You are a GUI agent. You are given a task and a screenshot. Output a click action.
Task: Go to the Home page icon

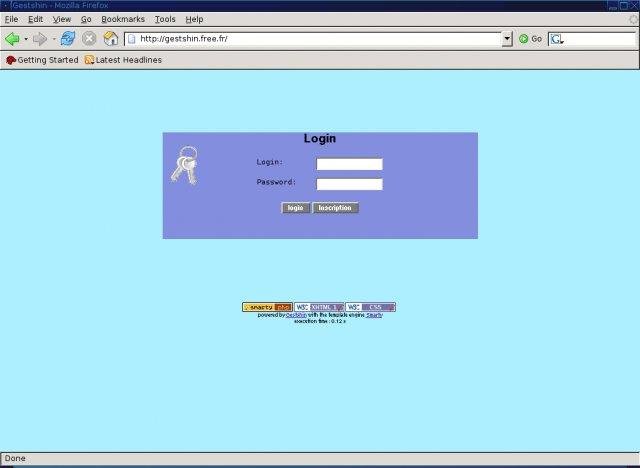point(110,39)
